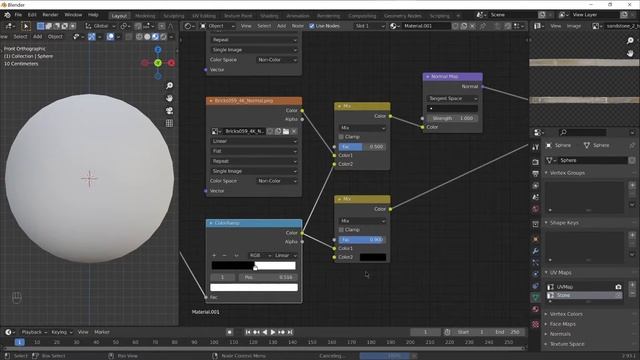Jump to the timeline start frame
Image resolution: width=640 pixels, height=360 pixels.
pos(248,332)
